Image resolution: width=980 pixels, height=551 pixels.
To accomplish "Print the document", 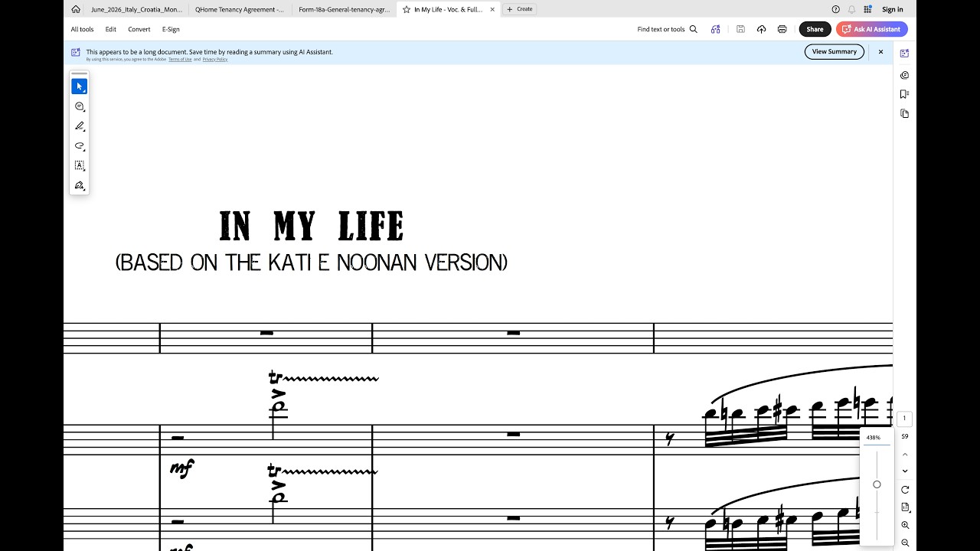I will [x=782, y=29].
